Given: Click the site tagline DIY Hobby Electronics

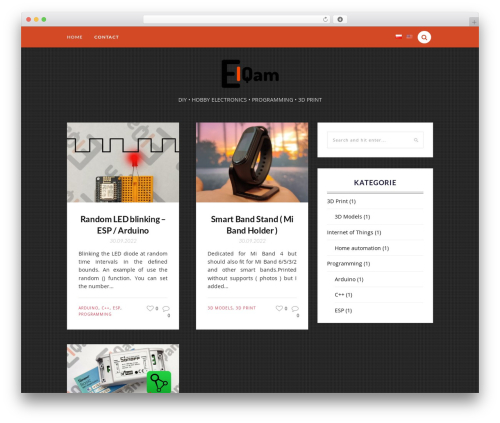Looking at the screenshot, I should 250,100.
